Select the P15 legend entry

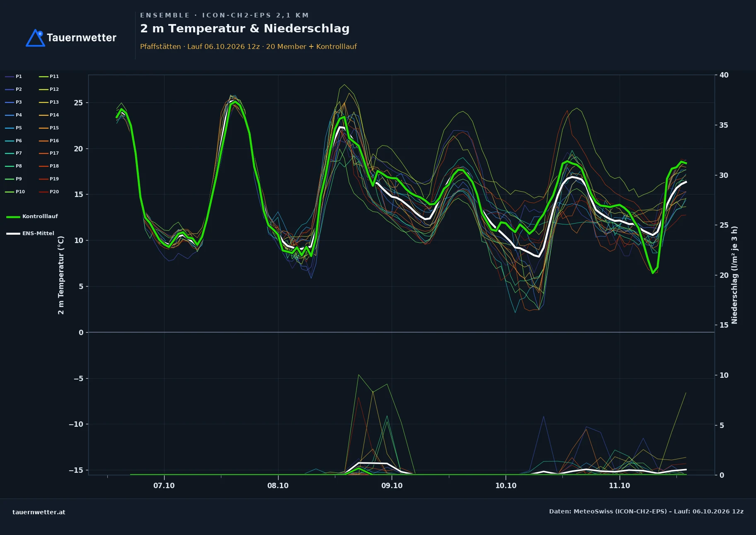pos(49,128)
